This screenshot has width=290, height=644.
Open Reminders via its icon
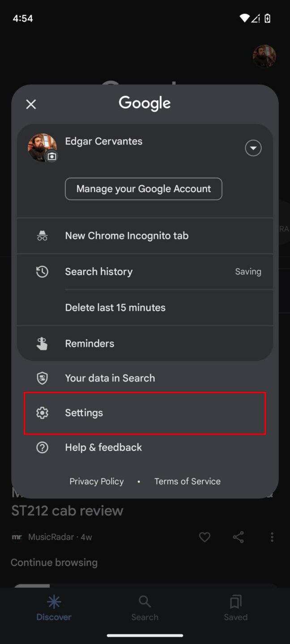[42, 343]
